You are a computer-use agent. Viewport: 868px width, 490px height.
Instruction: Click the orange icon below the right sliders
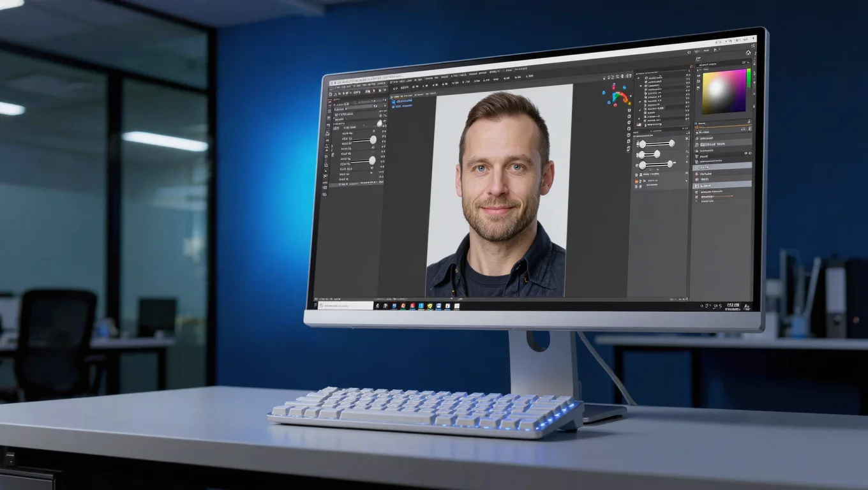636,181
